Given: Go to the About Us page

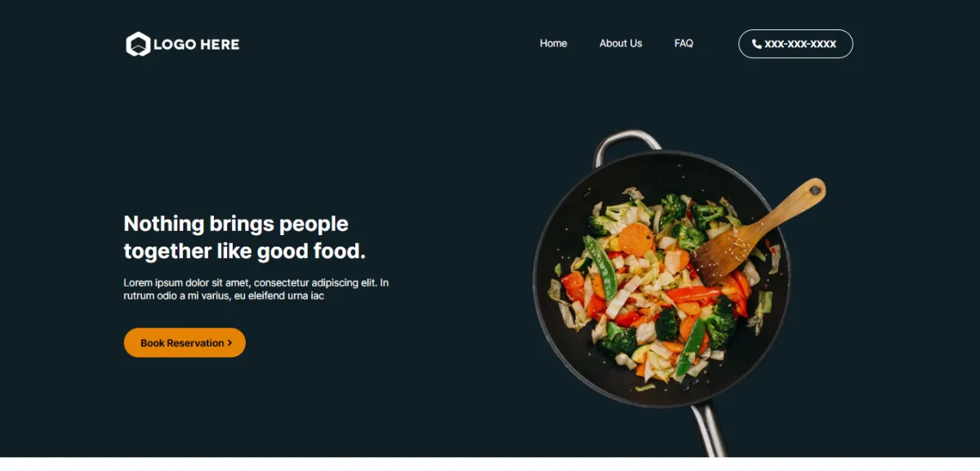Looking at the screenshot, I should 621,43.
